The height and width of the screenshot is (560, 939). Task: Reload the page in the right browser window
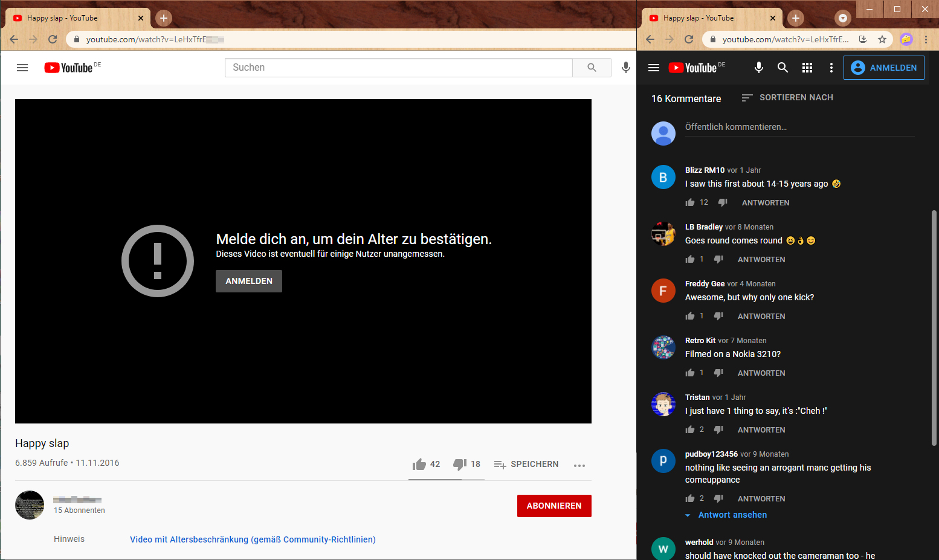689,39
